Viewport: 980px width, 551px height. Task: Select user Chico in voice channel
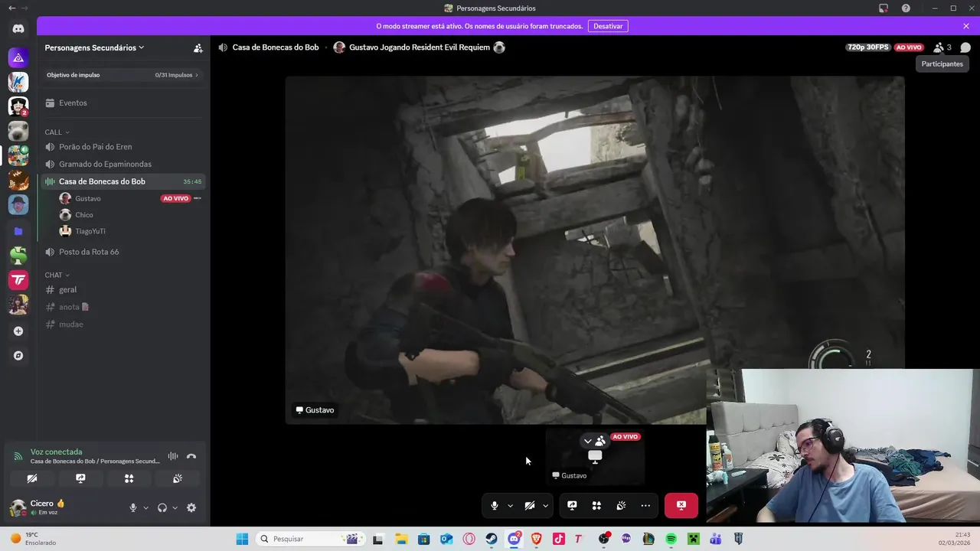pyautogui.click(x=130, y=215)
